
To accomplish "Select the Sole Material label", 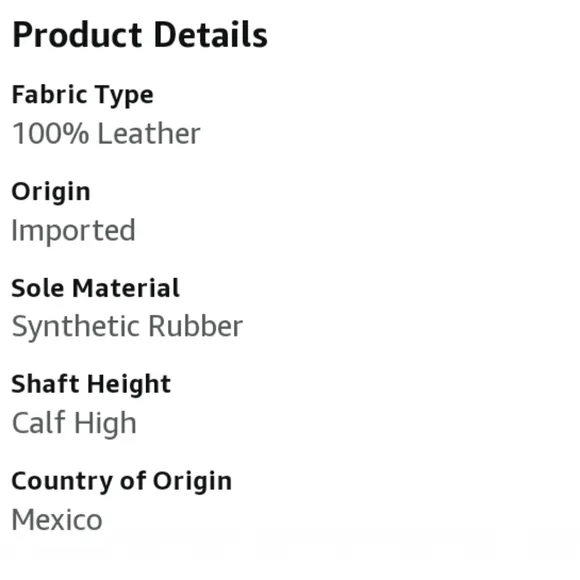I will (95, 288).
